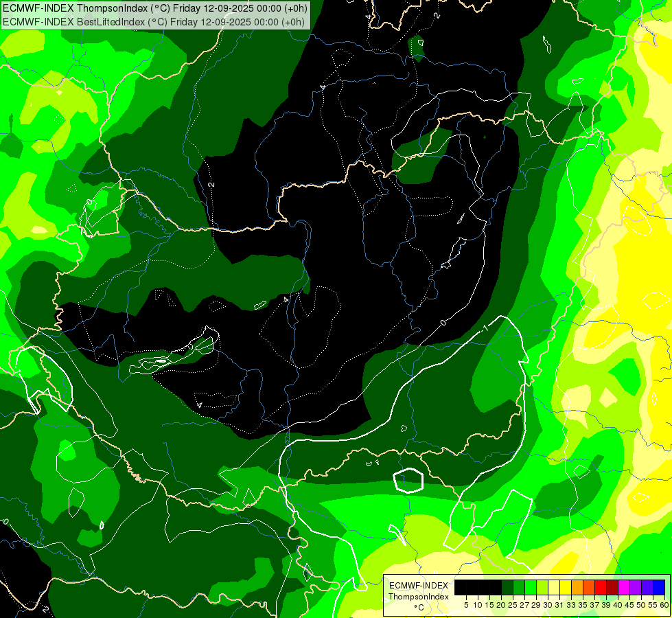Select the dark green 20–25 legend swatch
The height and width of the screenshot is (618, 672).
507,587
